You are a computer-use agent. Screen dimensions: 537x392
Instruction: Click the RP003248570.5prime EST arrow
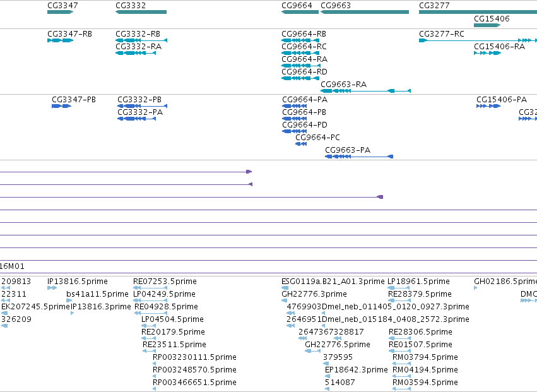point(155,376)
